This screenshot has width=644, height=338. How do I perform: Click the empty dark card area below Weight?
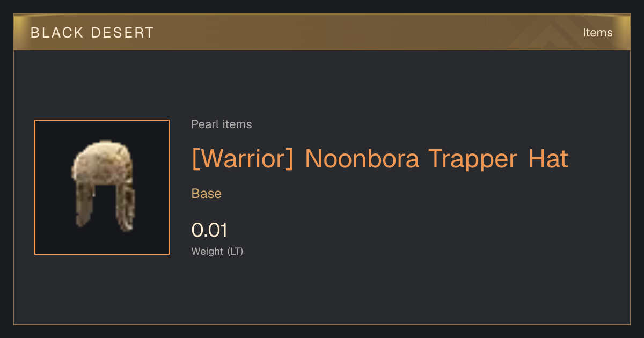tap(376, 292)
